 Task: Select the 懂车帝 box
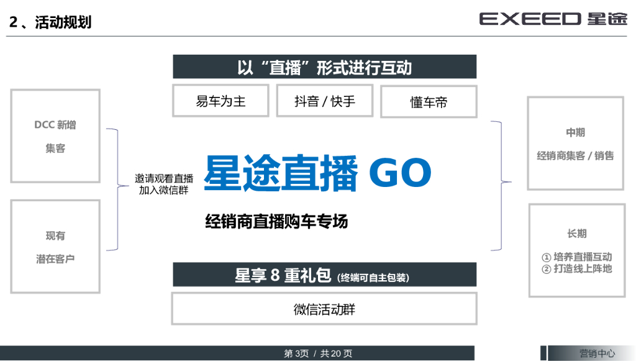tap(429, 101)
